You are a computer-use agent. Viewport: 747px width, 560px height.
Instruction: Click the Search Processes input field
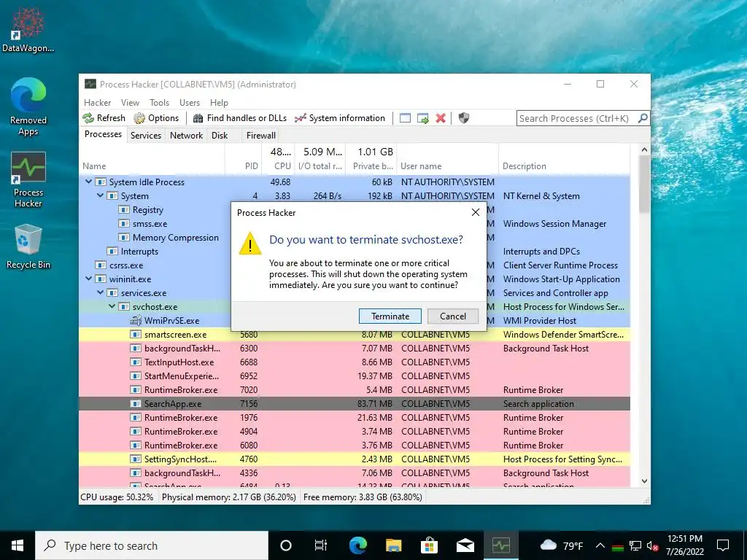[x=576, y=118]
